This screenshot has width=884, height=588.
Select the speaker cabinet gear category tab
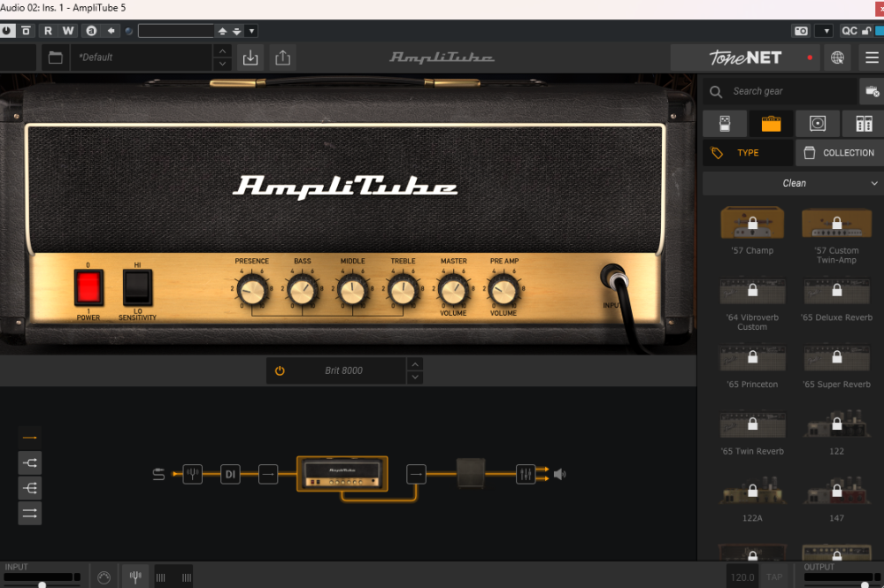[818, 123]
